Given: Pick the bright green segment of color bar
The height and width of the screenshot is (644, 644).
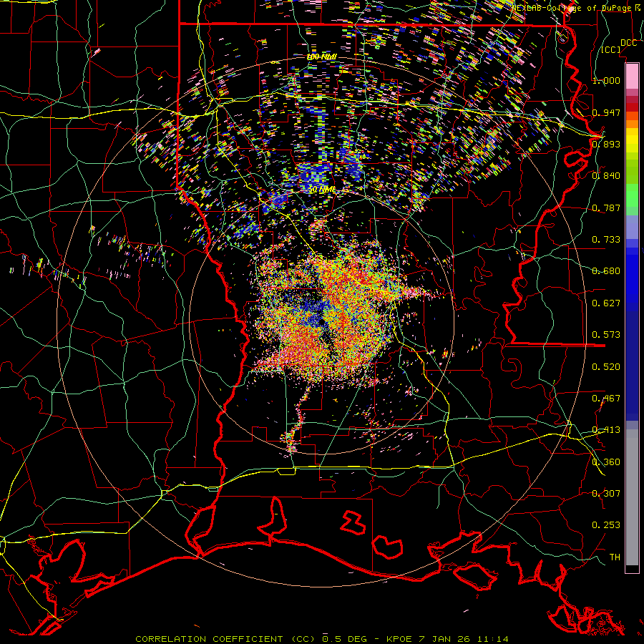Looking at the screenshot, I should [x=632, y=195].
